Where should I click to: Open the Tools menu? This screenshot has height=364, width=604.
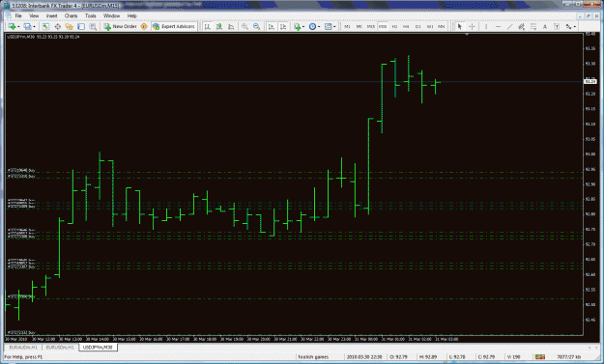click(91, 15)
